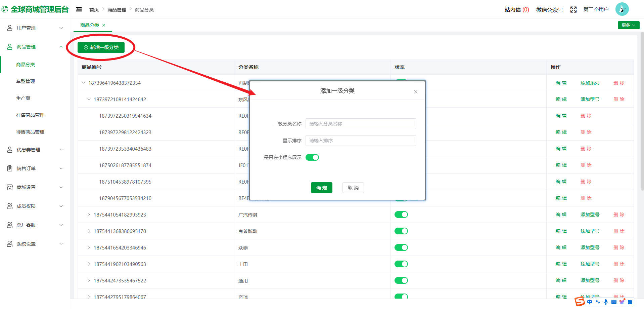Focus the 一级分类名称 input field
644x309 pixels.
(x=361, y=124)
